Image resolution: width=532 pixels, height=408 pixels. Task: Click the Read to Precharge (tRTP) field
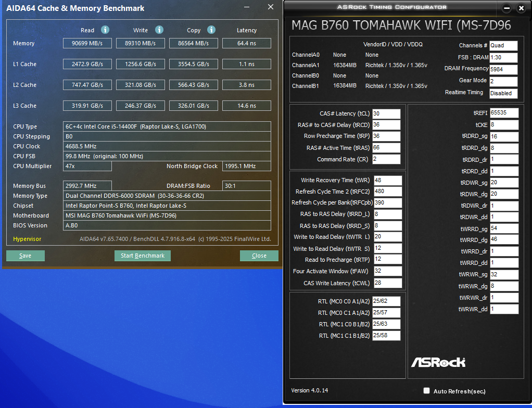[388, 259]
